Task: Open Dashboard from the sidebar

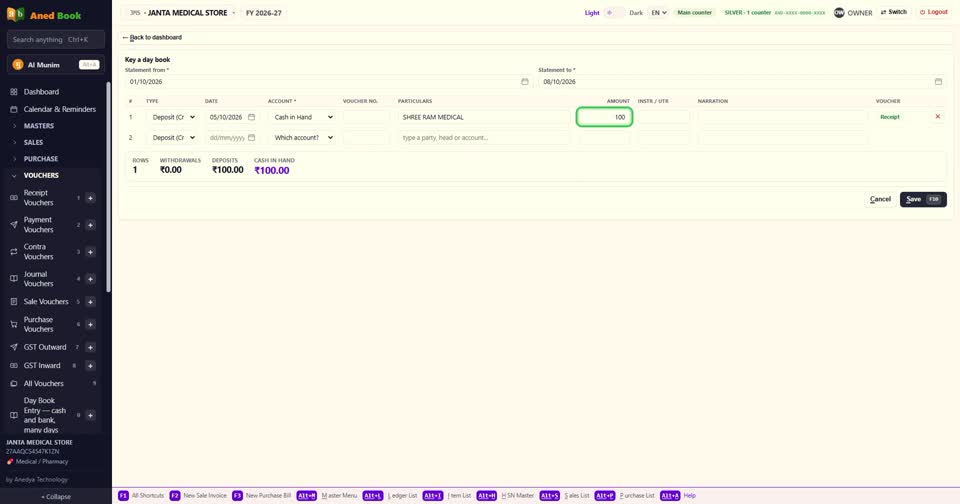Action: [x=41, y=92]
